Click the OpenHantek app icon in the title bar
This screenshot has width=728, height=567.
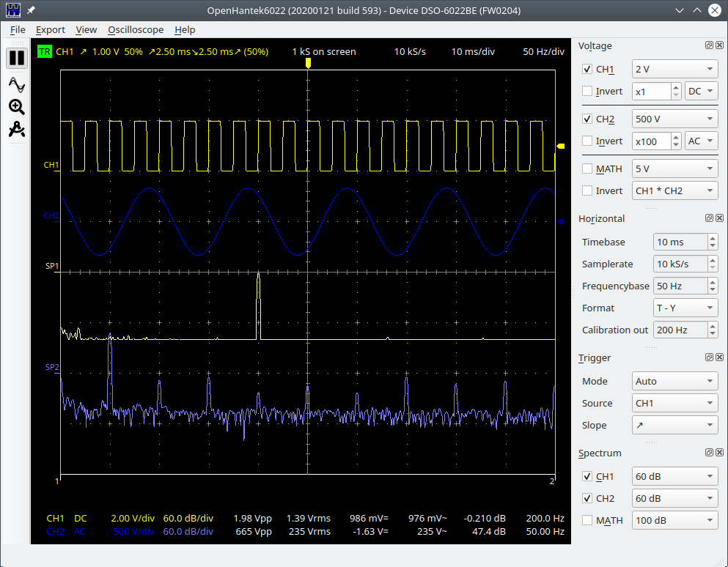[x=13, y=10]
